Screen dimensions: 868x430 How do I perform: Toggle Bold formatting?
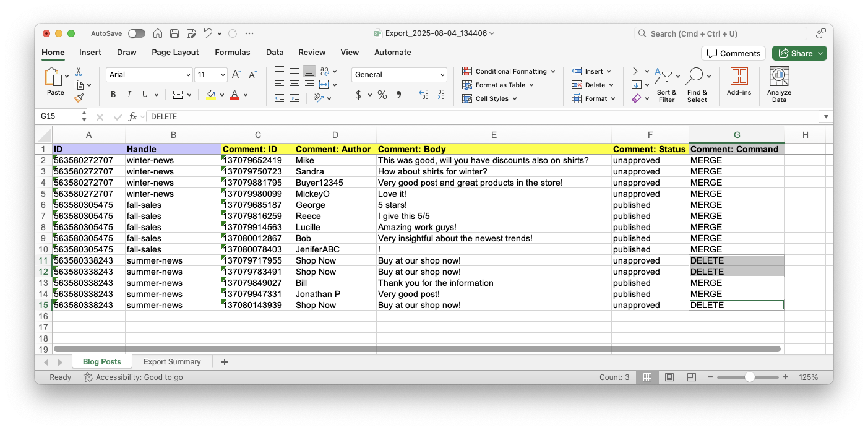pos(113,95)
